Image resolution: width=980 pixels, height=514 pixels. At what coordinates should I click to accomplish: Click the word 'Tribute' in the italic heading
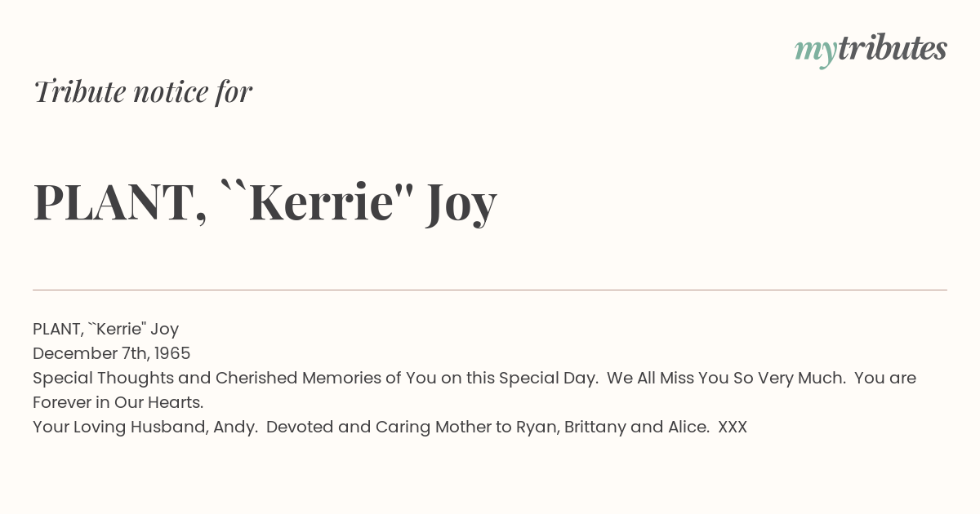click(x=80, y=91)
